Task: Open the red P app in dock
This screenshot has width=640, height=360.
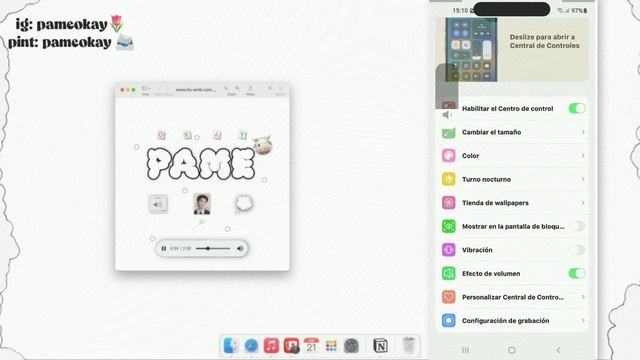Action: tap(291, 346)
